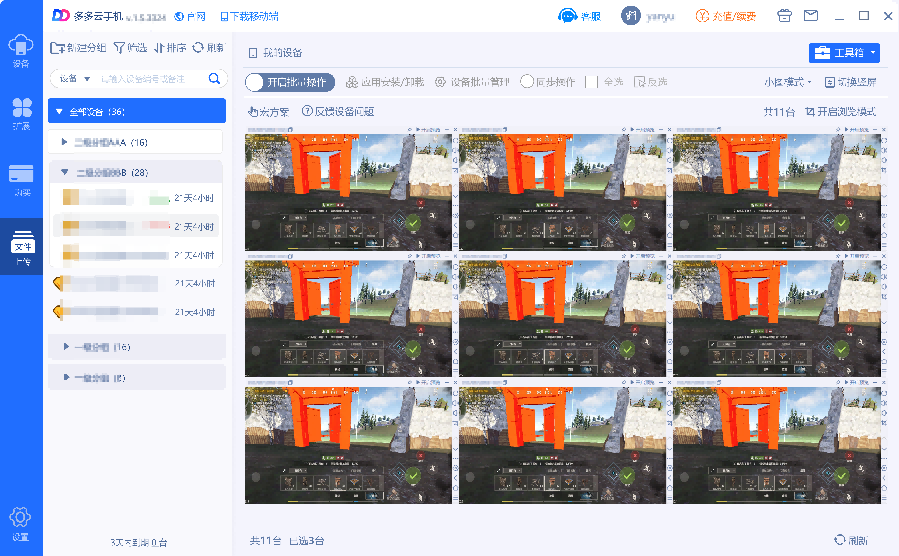Open the mail envelope messages icon
This screenshot has width=899, height=556.
[811, 16]
